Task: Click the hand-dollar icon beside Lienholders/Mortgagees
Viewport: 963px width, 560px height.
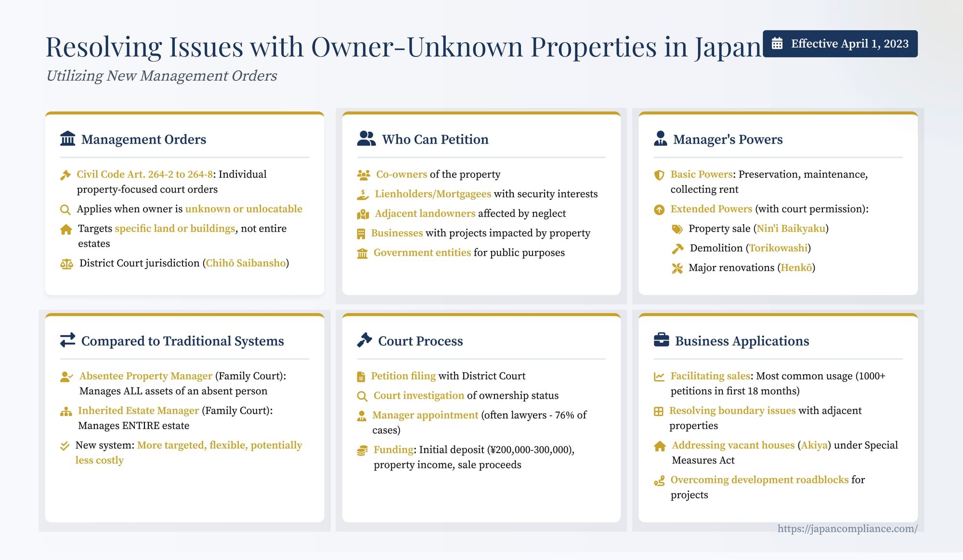Action: click(363, 195)
